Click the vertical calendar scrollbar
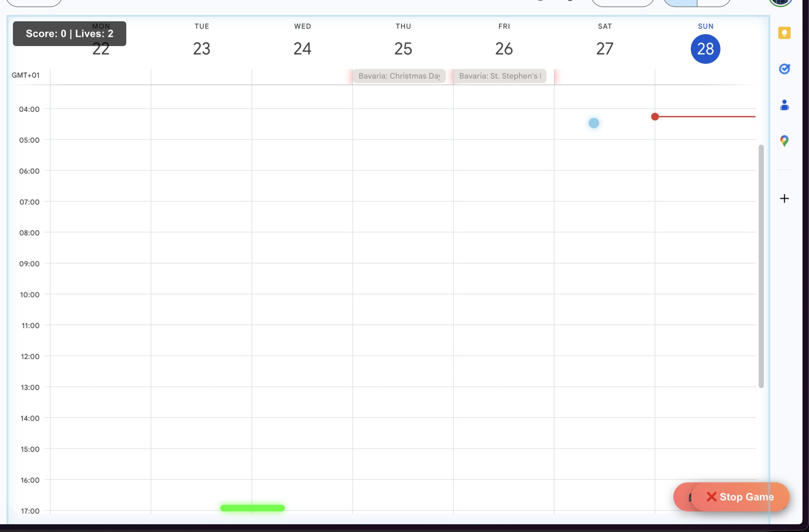The height and width of the screenshot is (532, 809). (x=761, y=265)
